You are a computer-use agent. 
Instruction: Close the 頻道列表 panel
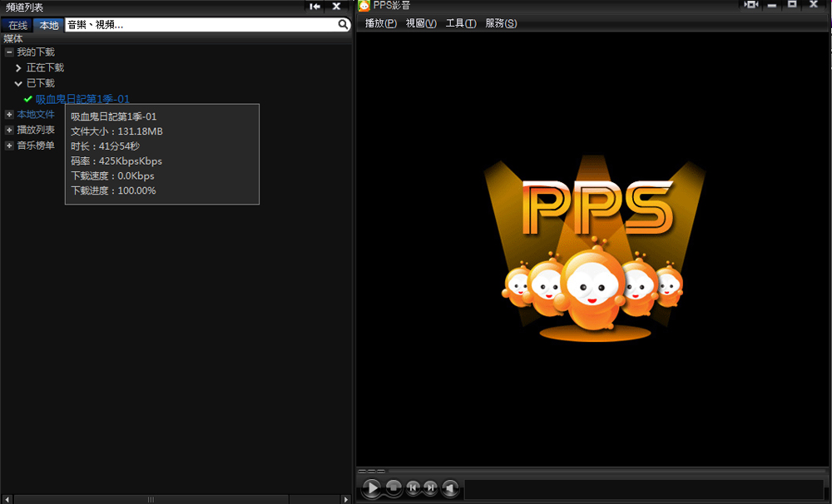(x=336, y=7)
